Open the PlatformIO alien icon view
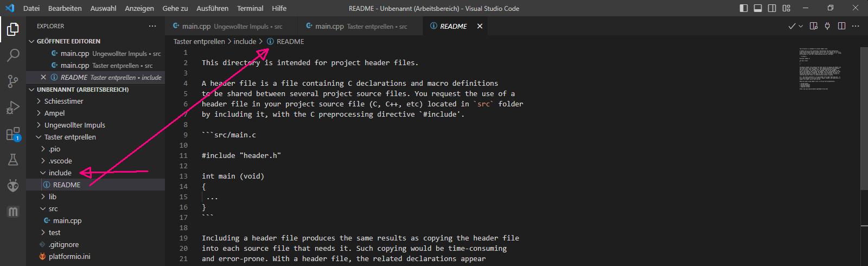868x266 pixels. pos(13,186)
